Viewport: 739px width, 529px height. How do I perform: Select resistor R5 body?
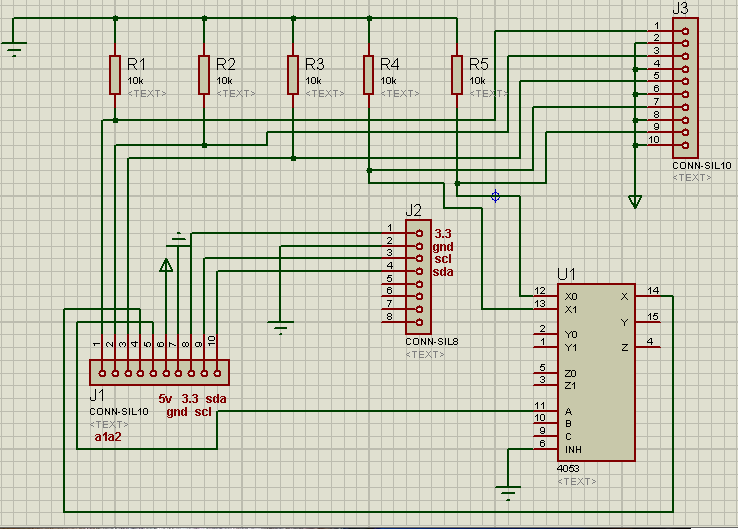[457, 74]
